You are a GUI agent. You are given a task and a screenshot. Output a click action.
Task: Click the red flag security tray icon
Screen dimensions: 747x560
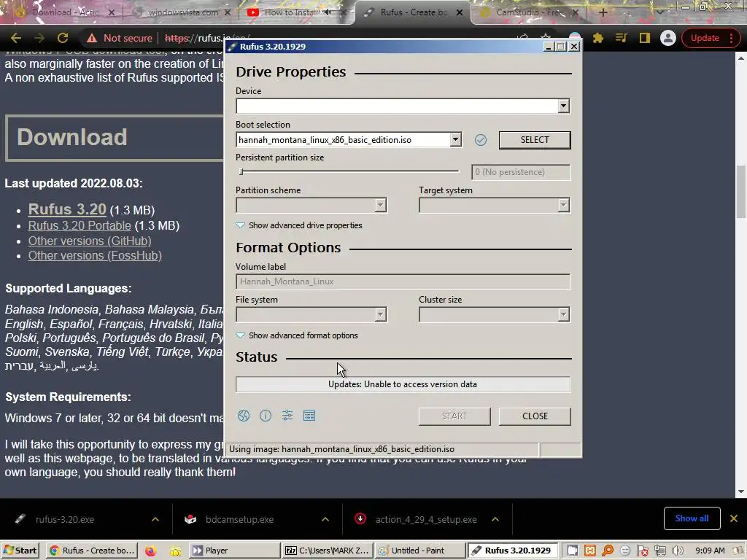click(x=642, y=551)
